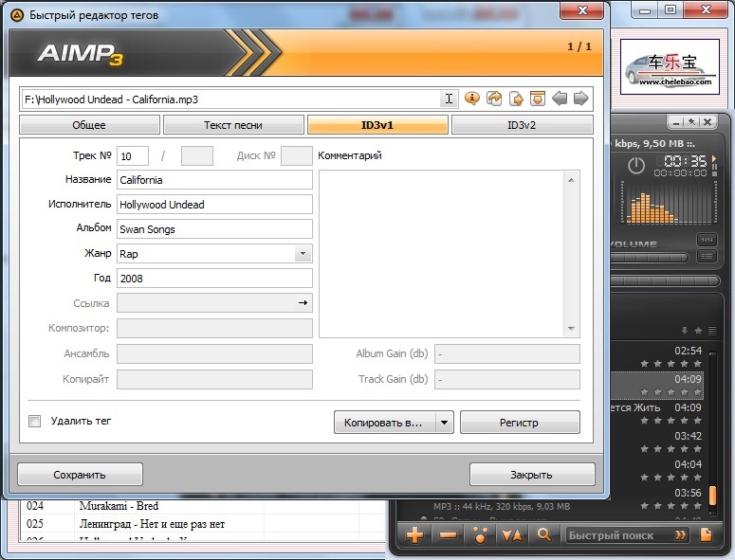This screenshot has width=735, height=560.
Task: Click the Год field showing 2008
Action: 214,279
